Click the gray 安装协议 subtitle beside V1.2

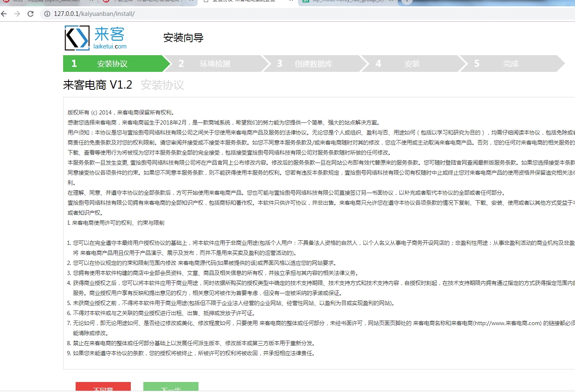[162, 85]
